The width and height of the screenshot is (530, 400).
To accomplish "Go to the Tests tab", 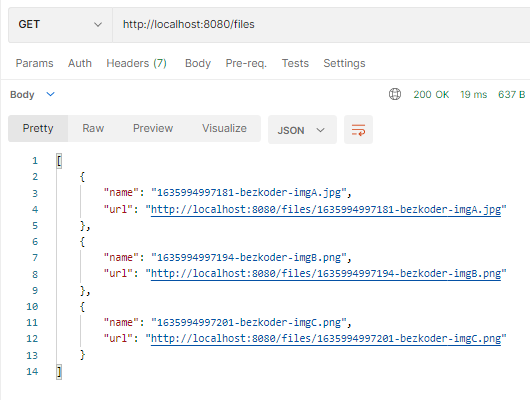I will coord(295,63).
